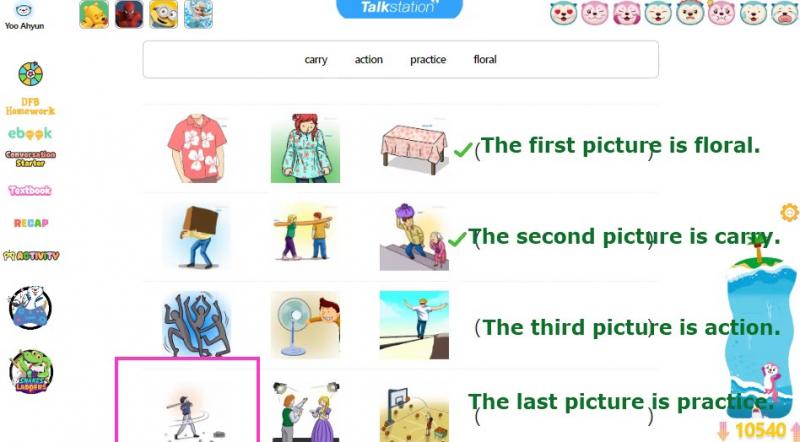Choose the Minion avatar icon
Viewport: 800px width, 442px height.
(x=164, y=14)
